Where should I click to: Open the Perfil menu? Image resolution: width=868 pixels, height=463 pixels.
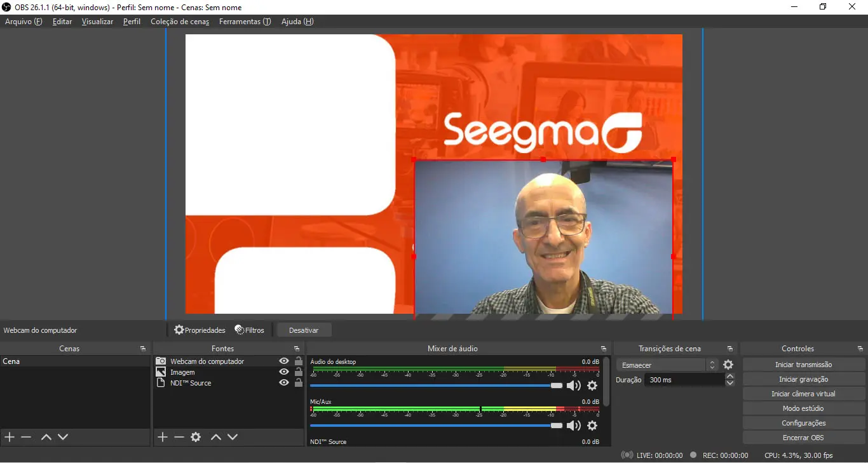point(132,22)
